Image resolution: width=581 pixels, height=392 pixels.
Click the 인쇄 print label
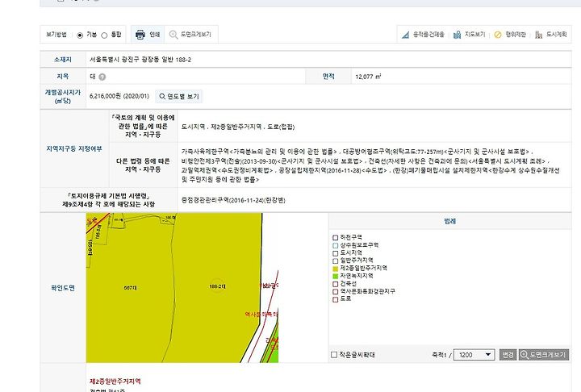[x=154, y=35]
